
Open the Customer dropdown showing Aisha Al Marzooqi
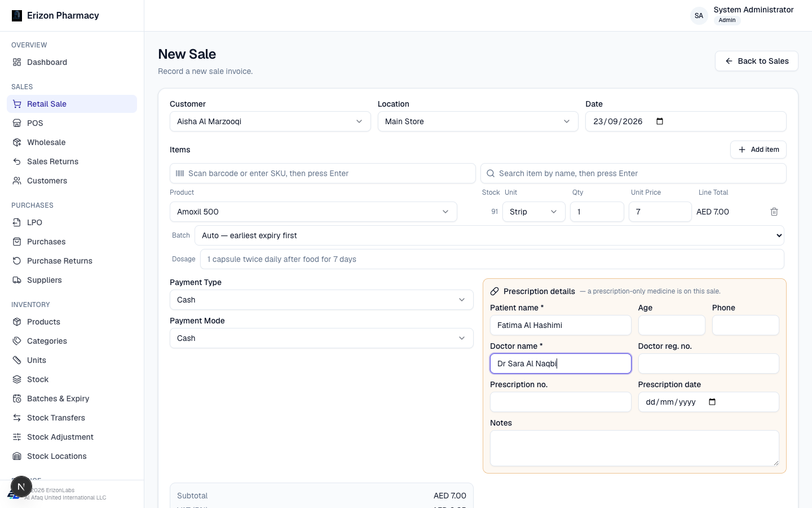[270, 121]
